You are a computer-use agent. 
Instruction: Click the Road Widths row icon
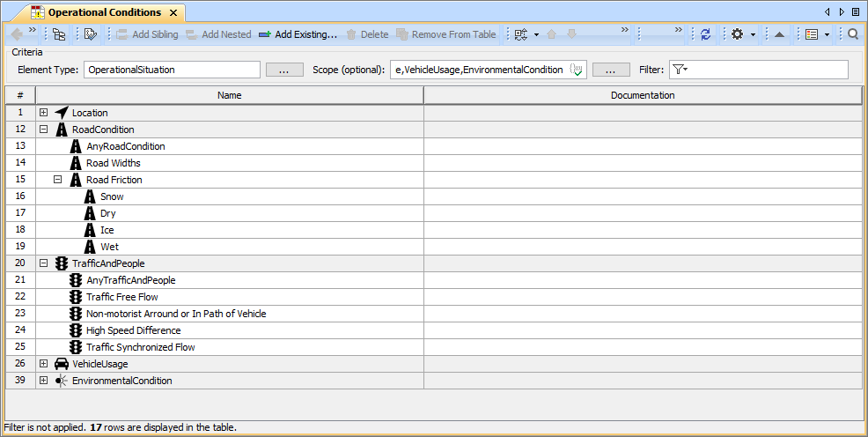tap(76, 163)
